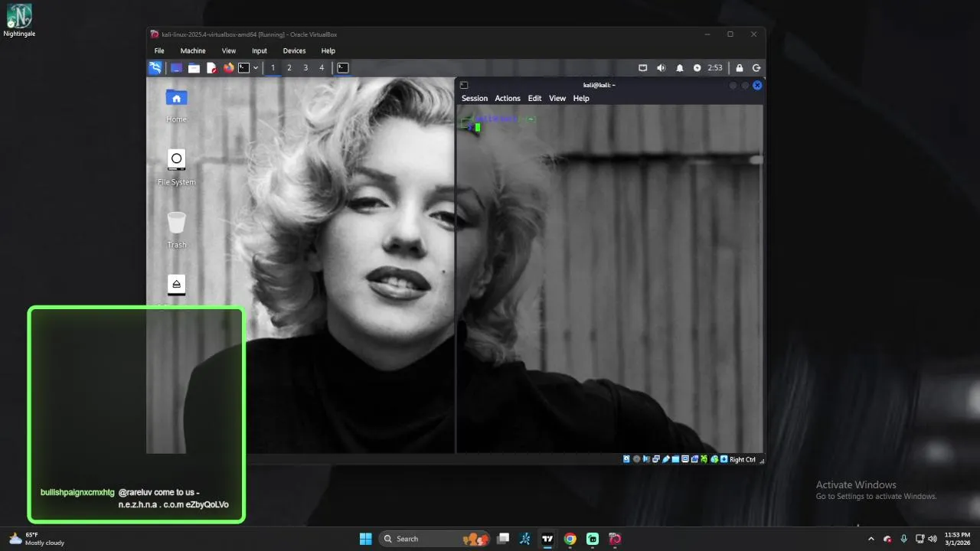Open the Trash icon on Kali desktop
Viewport: 980px width, 551px height.
coord(176,223)
